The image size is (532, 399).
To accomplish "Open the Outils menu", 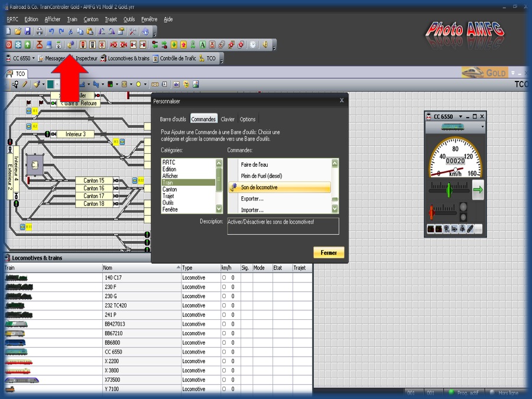I will 129,20.
